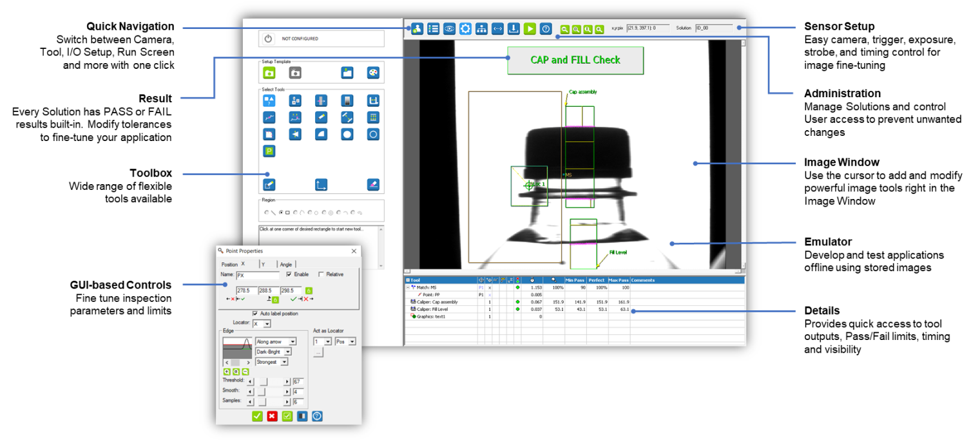
Task: Click the gray camera icon under Setup Template
Action: pos(295,73)
